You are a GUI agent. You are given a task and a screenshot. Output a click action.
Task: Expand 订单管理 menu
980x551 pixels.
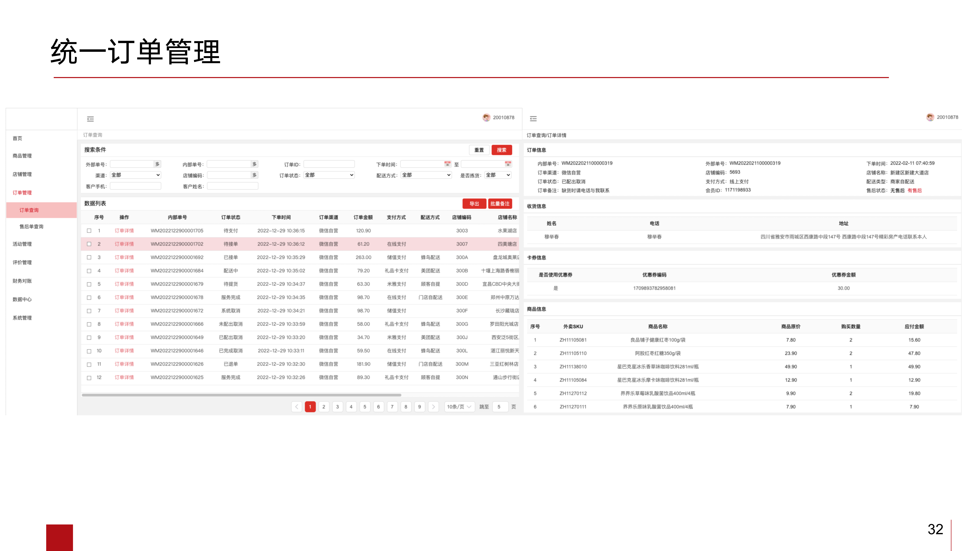tap(22, 193)
